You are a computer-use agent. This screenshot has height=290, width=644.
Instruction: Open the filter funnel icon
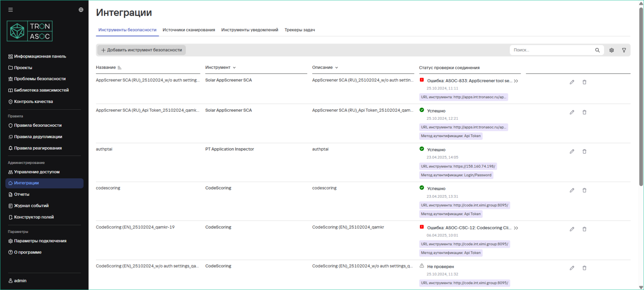624,50
